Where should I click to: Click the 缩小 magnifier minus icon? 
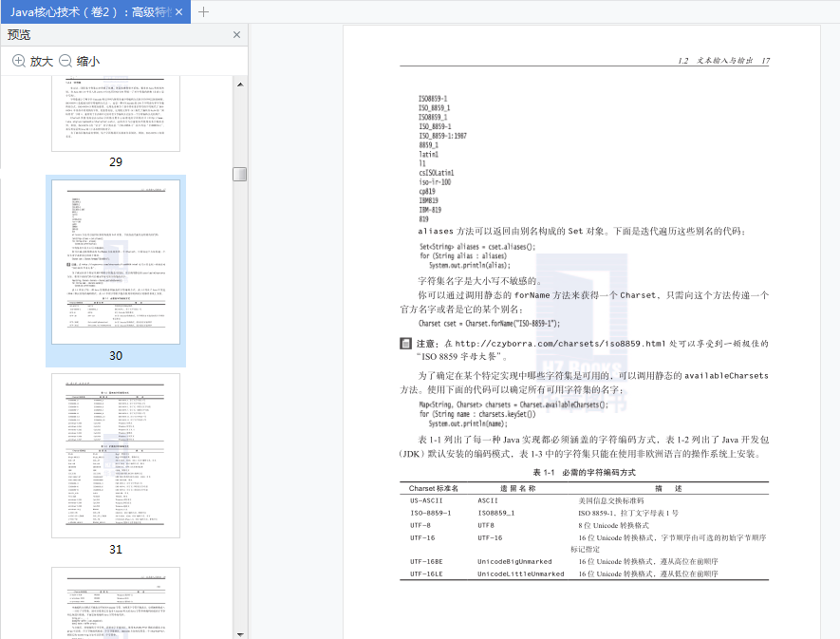tap(65, 61)
